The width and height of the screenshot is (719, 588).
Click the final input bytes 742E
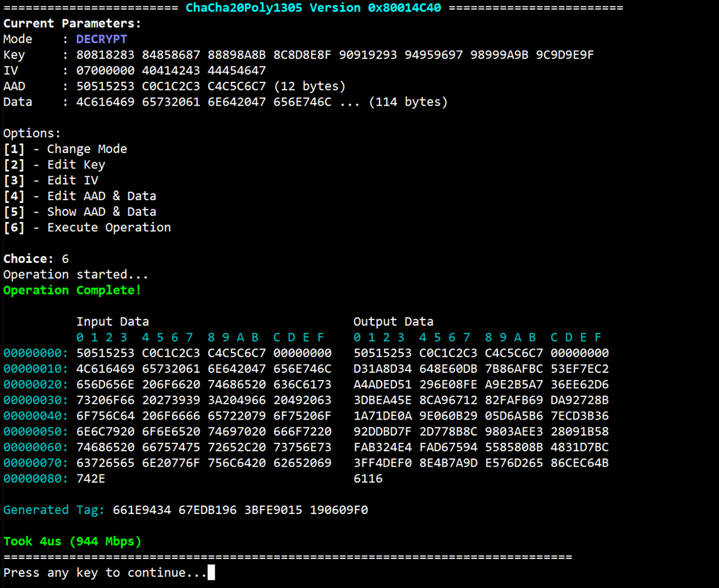pyautogui.click(x=91, y=479)
